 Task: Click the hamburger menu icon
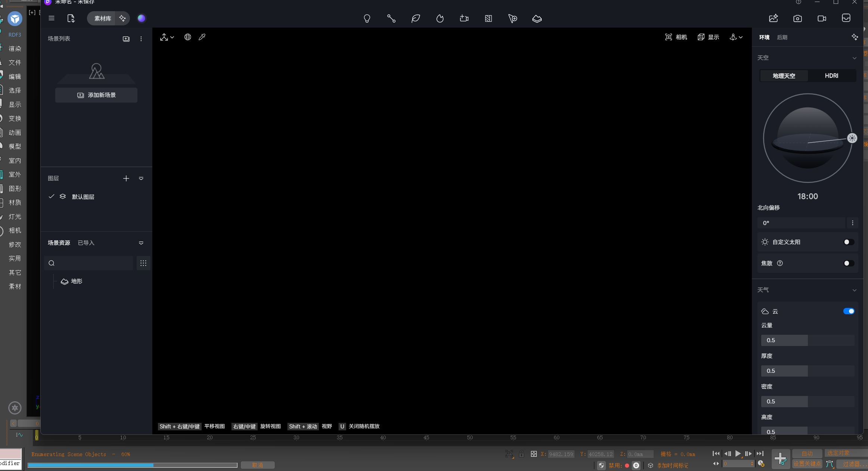pyautogui.click(x=52, y=18)
